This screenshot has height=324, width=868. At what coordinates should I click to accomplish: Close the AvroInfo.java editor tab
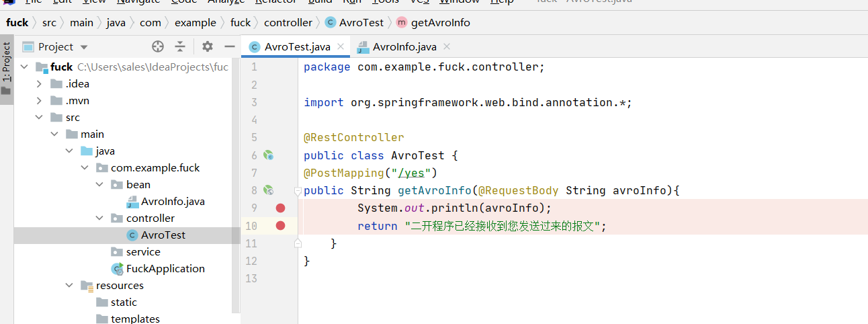point(447,46)
